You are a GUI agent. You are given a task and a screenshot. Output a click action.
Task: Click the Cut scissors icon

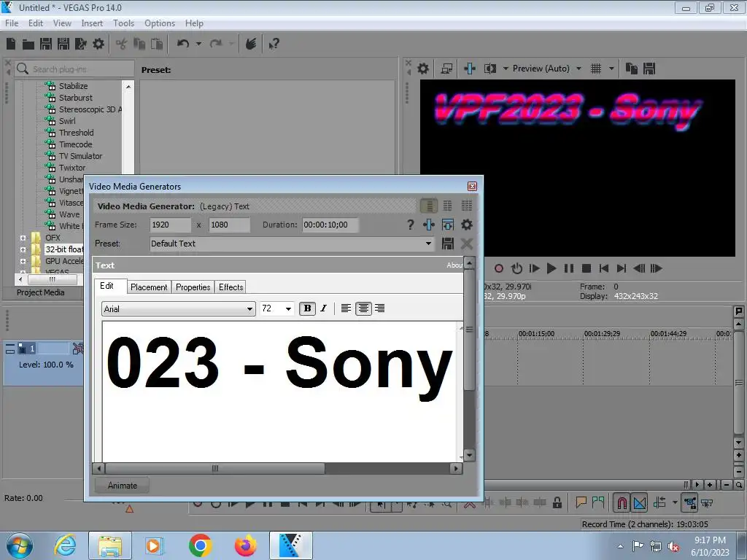click(122, 44)
